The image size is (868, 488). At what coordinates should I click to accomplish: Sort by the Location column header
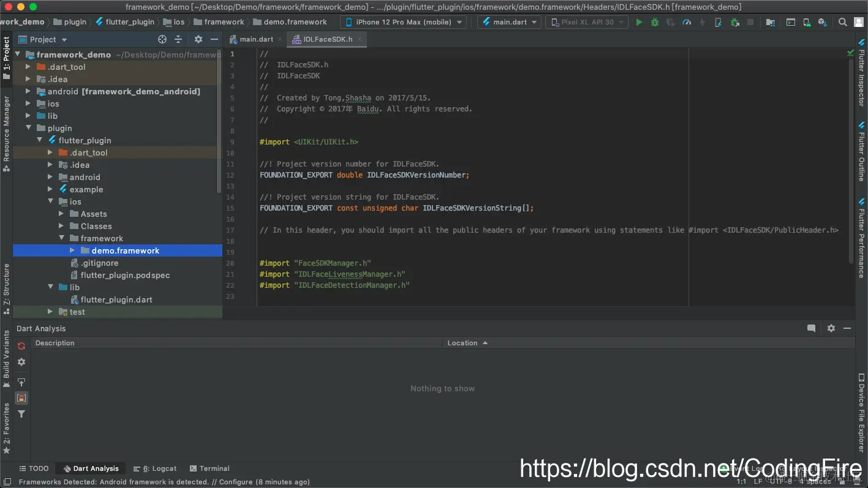tap(649, 343)
